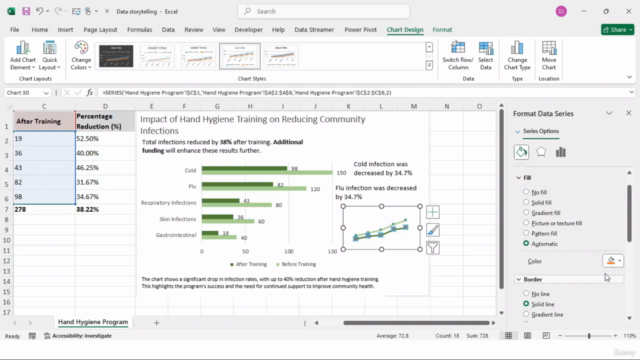The image size is (640, 360).
Task: Collapse the Fill section
Action: (519, 178)
